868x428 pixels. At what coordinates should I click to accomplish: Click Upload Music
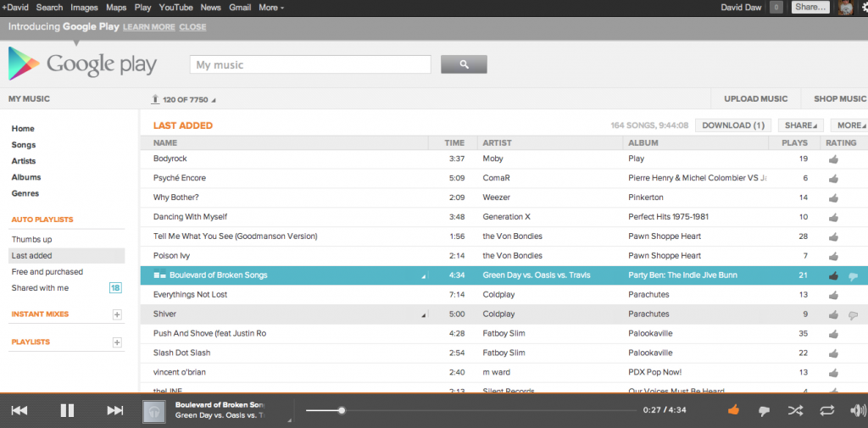coord(755,99)
